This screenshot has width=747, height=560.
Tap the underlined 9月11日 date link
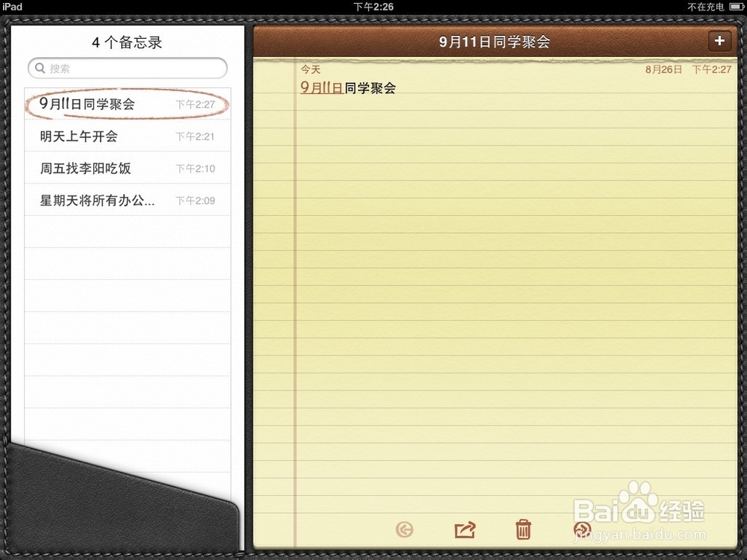click(322, 87)
